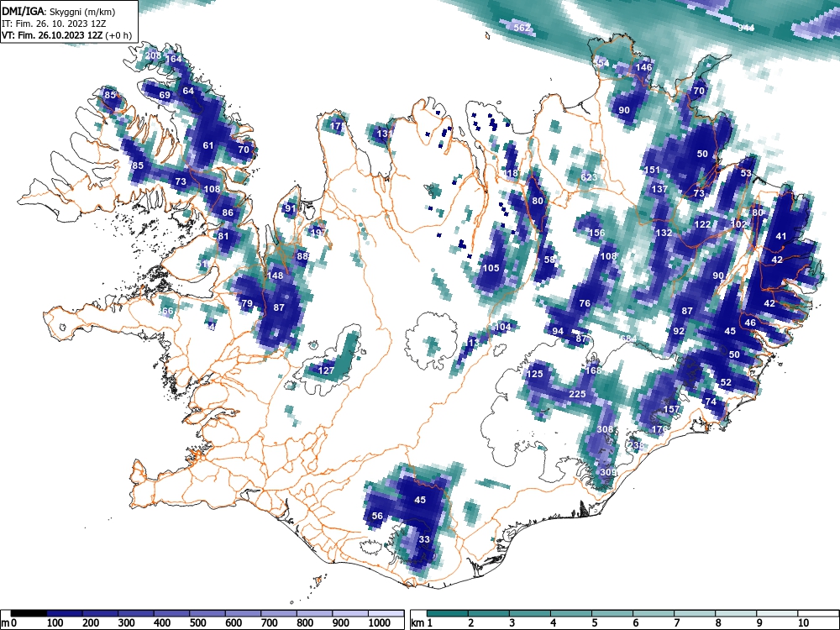
Task: Click the visibility value 52
Action: click(x=726, y=382)
